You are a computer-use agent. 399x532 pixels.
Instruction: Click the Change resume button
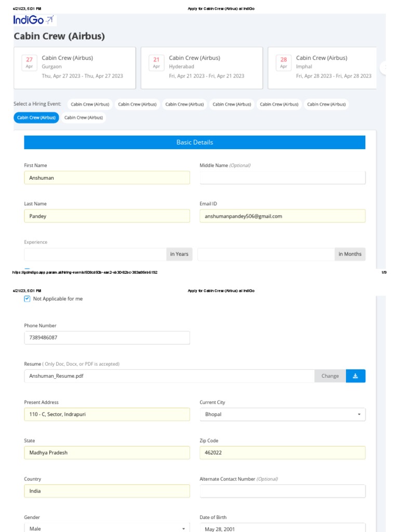330,376
